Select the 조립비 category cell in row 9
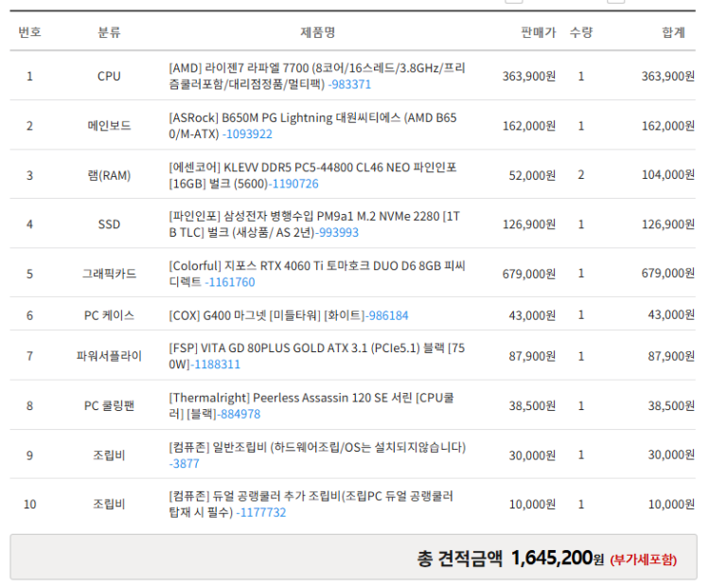 pos(109,455)
